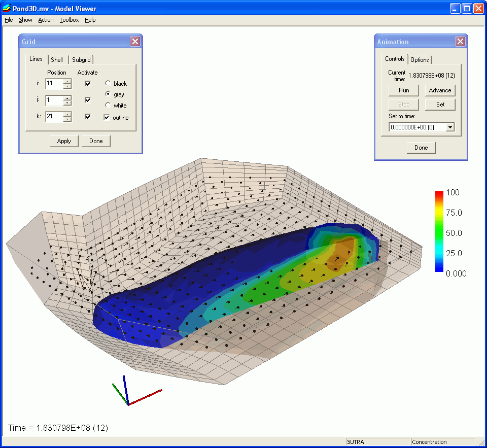This screenshot has width=487, height=448.
Task: Click the 75.0 legend label
Action: pyautogui.click(x=454, y=213)
